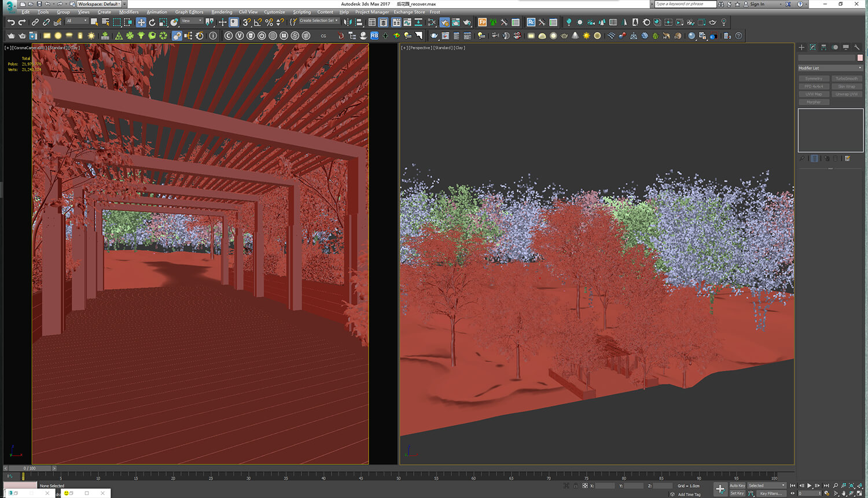Click the Corona C circle icon

pos(229,36)
